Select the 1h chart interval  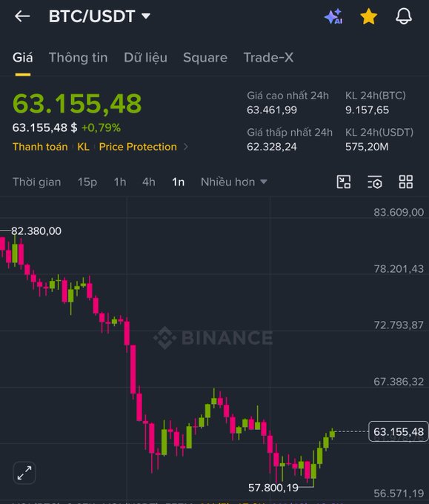tap(120, 182)
